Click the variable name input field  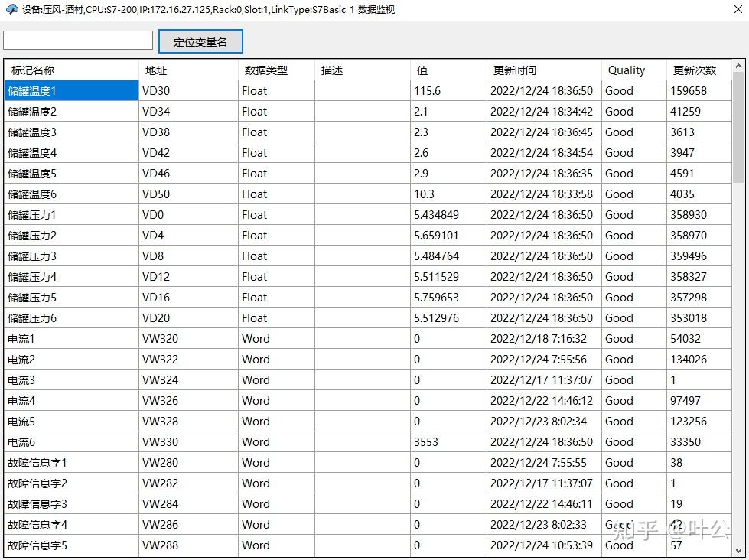tap(77, 41)
